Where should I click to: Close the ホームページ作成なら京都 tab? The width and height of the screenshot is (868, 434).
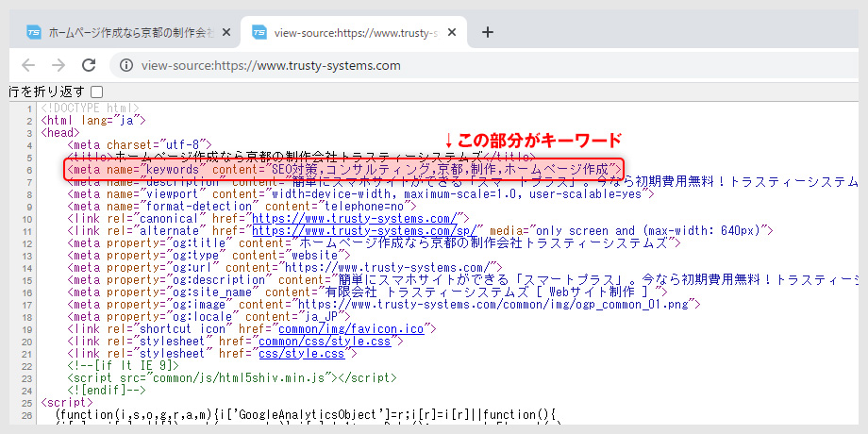(x=225, y=32)
